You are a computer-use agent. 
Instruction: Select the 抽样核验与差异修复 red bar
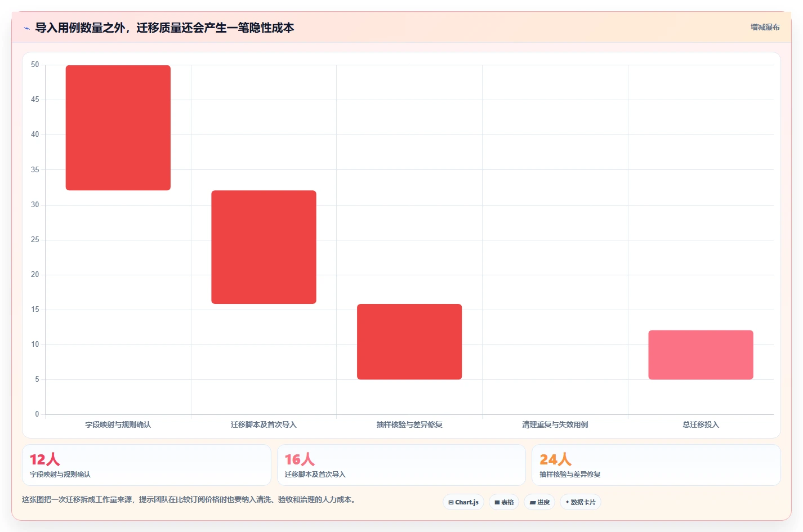409,342
